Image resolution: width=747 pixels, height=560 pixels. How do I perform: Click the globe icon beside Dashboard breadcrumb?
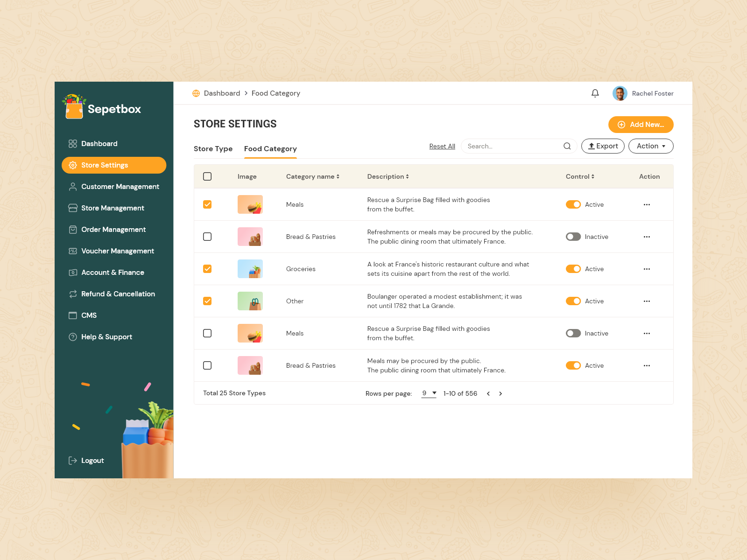[x=196, y=93]
